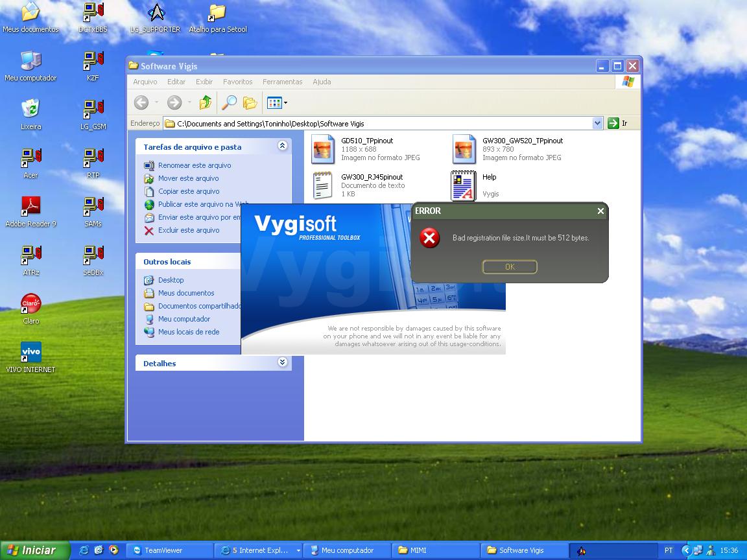Click Copiar este arquivo link

[189, 191]
